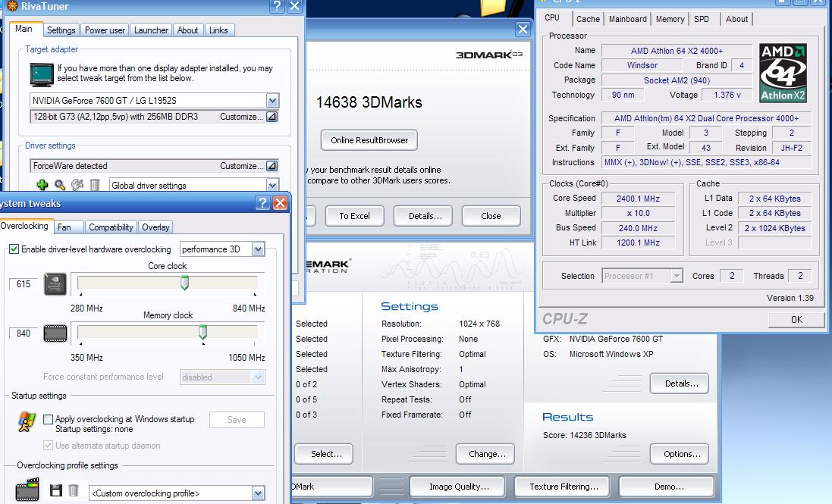Close the 3DMark score dialog with X
This screenshot has height=504, width=832.
pyautogui.click(x=523, y=29)
